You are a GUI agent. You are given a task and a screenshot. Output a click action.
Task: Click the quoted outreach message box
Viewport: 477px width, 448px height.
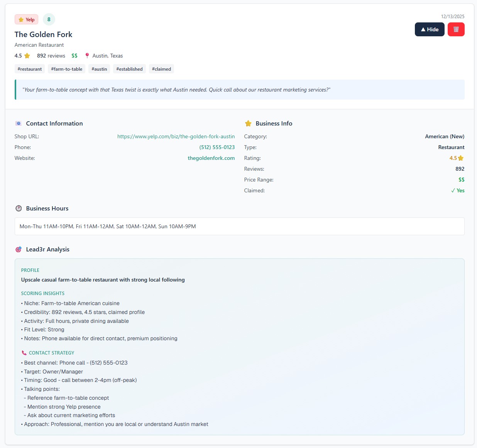click(239, 90)
